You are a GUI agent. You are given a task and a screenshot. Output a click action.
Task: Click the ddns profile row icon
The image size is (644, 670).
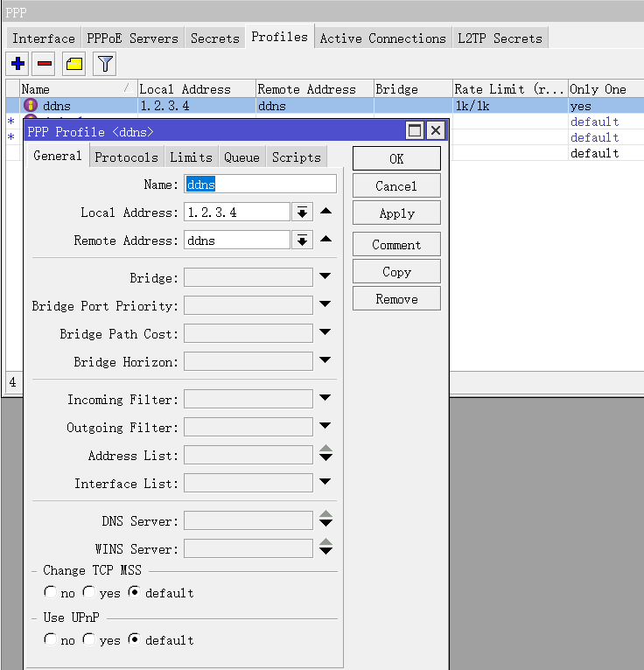pos(31,106)
